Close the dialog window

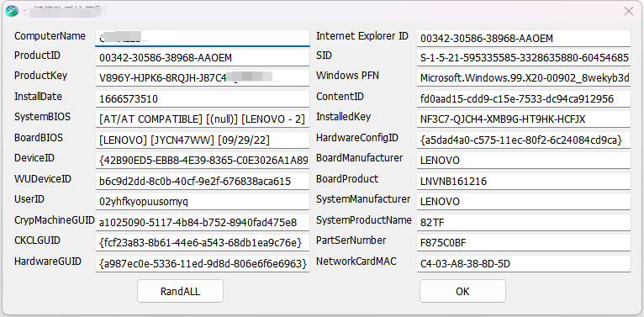(628, 11)
